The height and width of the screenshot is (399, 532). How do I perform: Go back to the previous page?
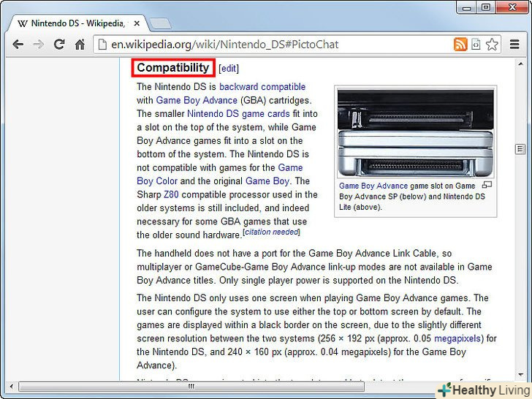click(18, 45)
